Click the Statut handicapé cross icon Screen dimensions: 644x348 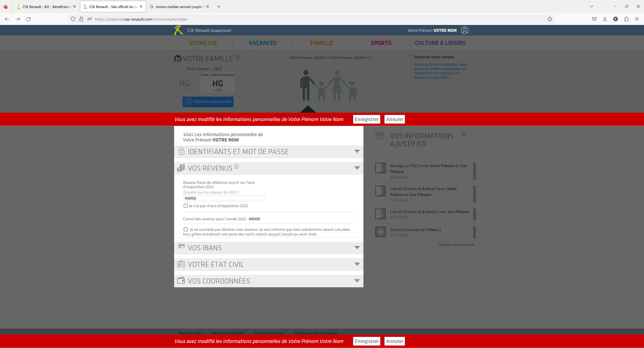coord(380,232)
